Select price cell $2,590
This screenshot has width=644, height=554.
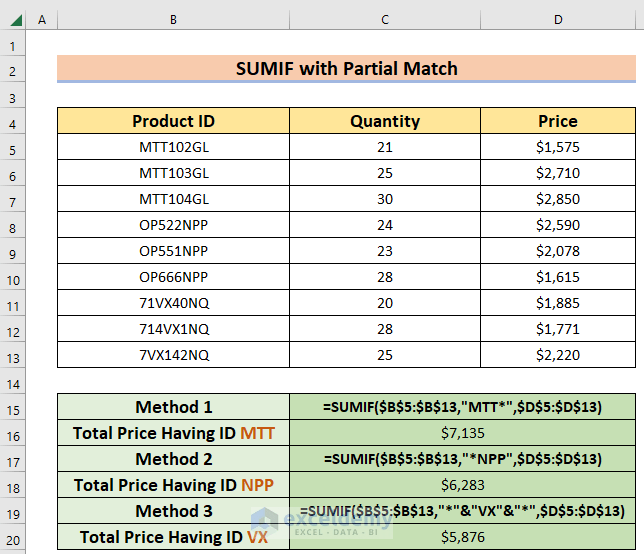pos(558,225)
